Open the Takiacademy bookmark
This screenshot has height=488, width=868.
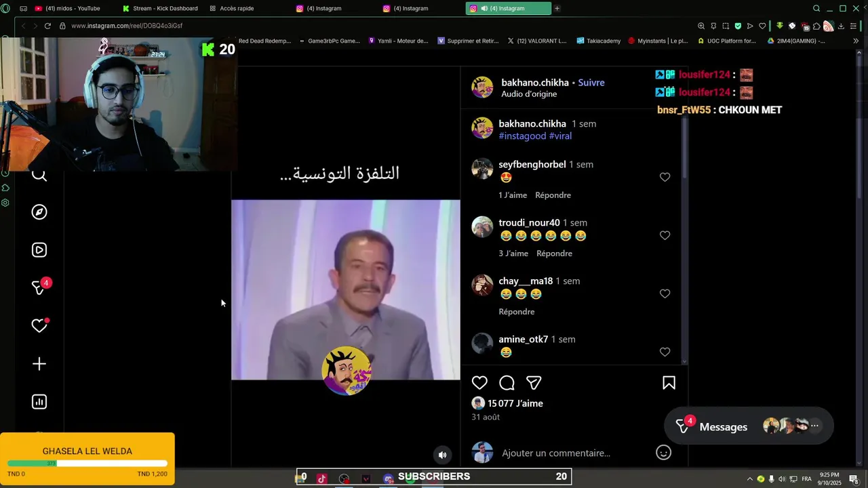click(599, 41)
